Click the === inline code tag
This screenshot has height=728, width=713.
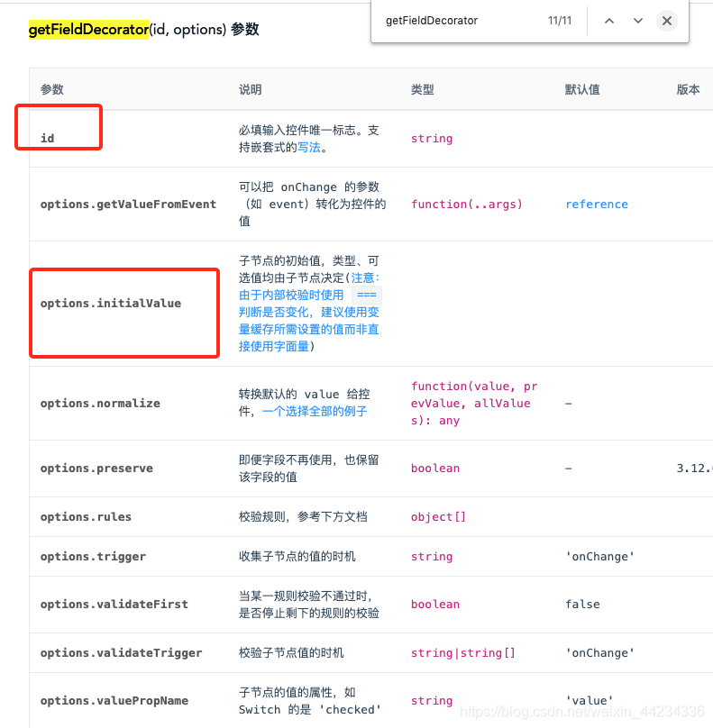[367, 295]
